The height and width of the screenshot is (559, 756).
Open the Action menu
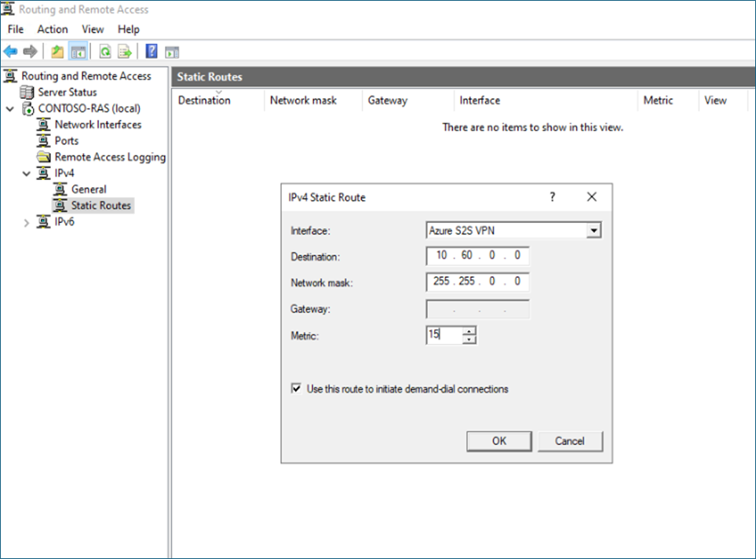(x=53, y=29)
